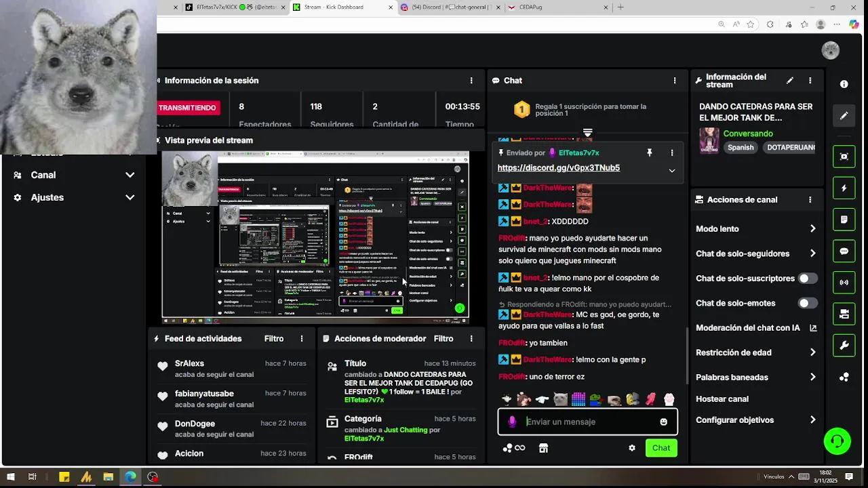Open the Windows notification center

click(x=849, y=477)
